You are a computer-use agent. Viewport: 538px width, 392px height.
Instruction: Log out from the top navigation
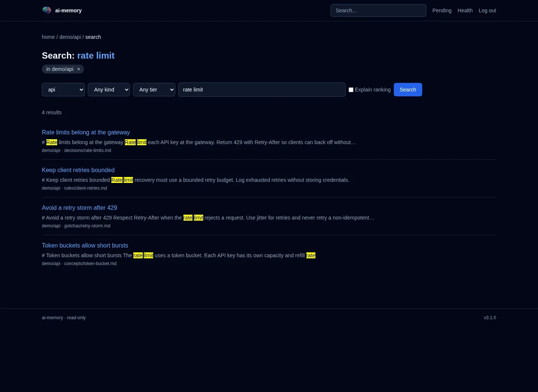point(487,10)
